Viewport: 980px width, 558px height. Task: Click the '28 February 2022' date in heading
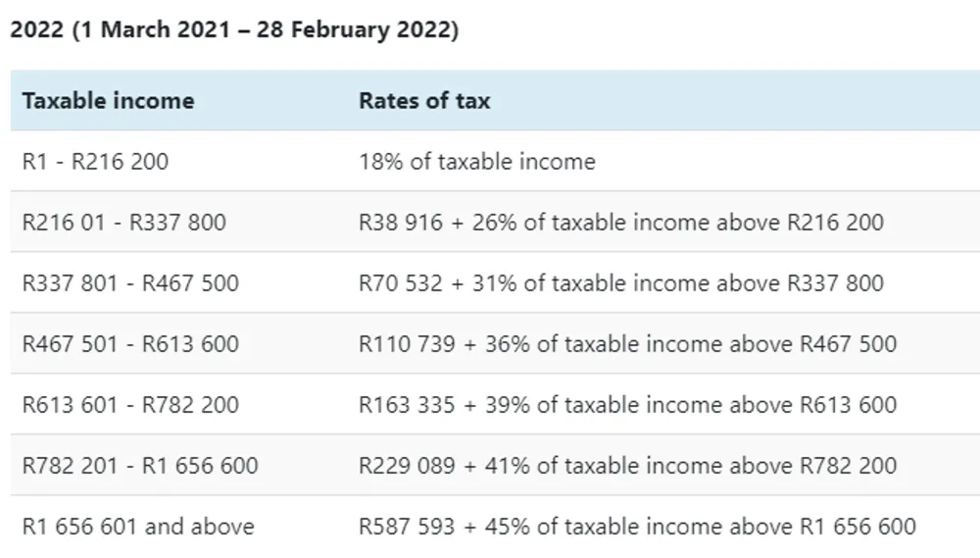coord(353,29)
